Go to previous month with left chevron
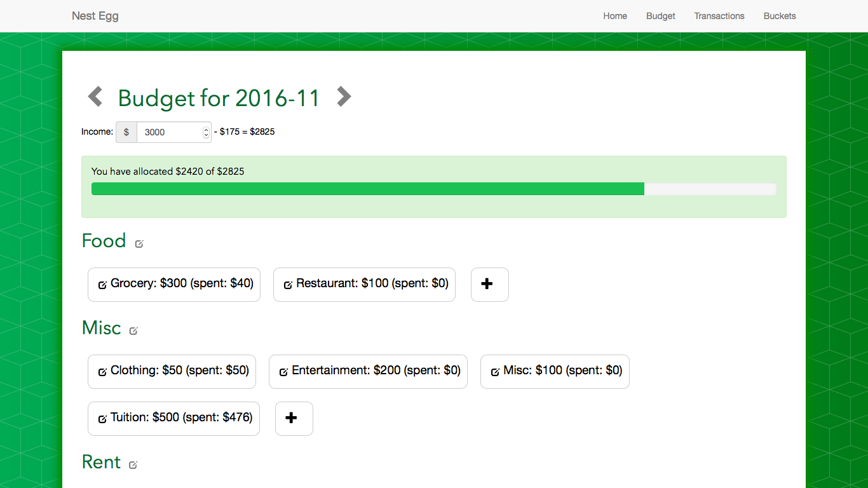Screen dimensions: 868x488 (x=95, y=97)
